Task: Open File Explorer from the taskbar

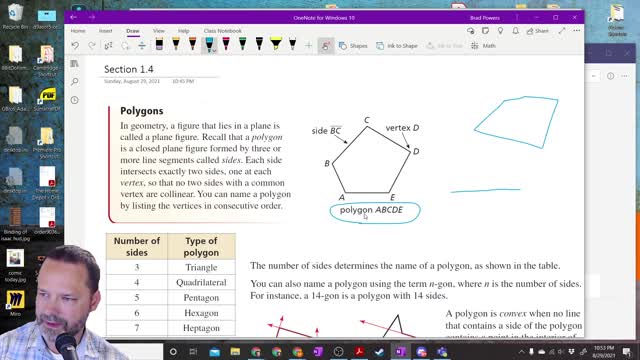Action: click(x=235, y=351)
